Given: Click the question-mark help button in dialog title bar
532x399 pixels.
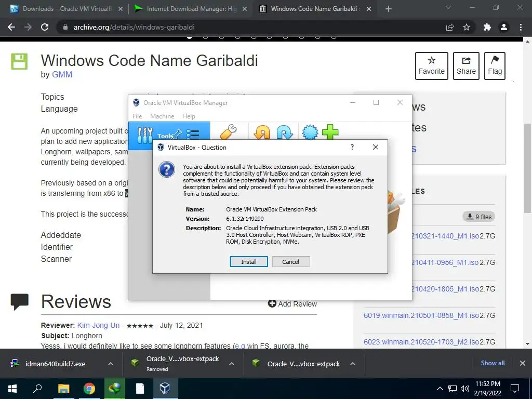Looking at the screenshot, I should tap(352, 147).
